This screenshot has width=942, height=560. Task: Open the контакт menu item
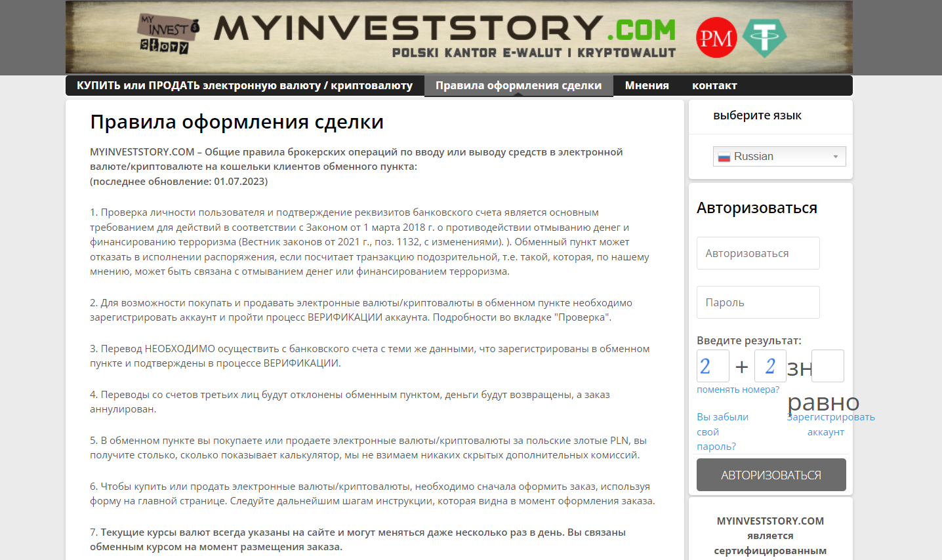coord(714,85)
